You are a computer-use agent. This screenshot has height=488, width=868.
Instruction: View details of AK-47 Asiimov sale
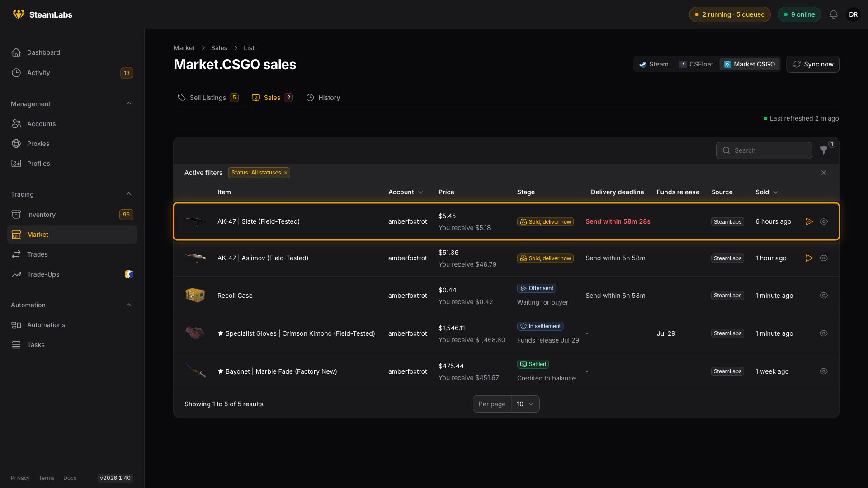824,258
